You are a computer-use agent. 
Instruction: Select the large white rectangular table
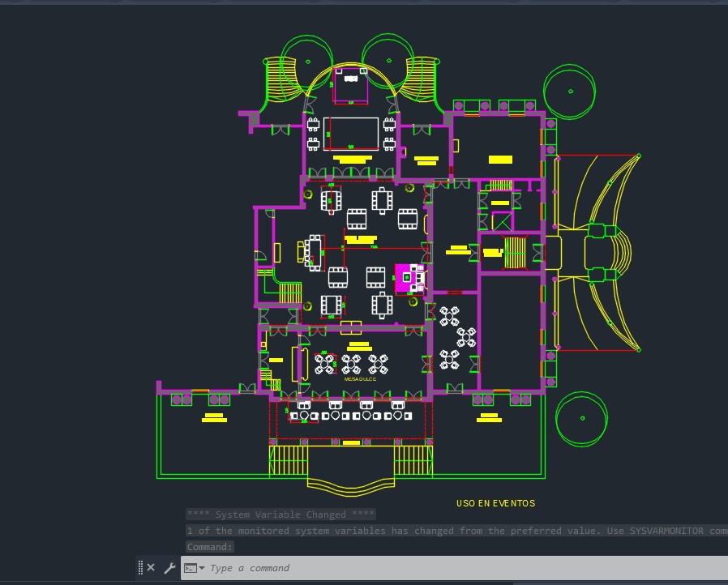(352, 134)
